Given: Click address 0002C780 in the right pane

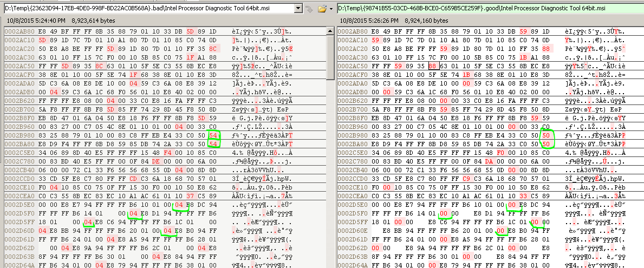Looking at the screenshot, I should [x=352, y=162].
